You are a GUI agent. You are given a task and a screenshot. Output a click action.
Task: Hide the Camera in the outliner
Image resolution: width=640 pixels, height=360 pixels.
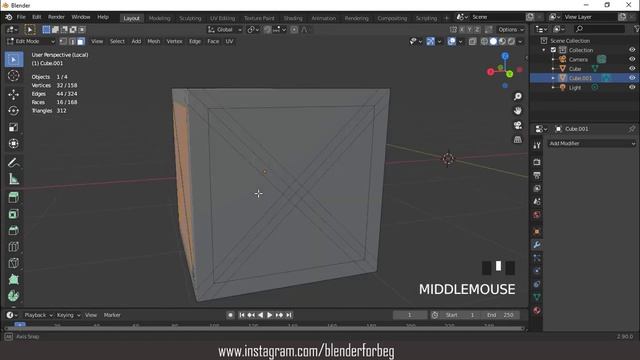tap(632, 59)
